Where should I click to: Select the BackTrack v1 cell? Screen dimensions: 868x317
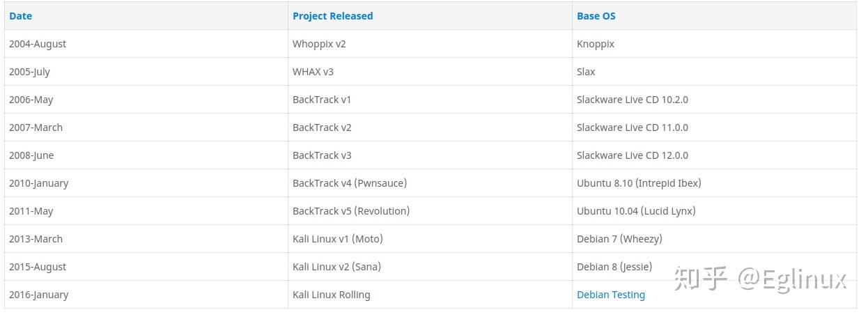pyautogui.click(x=322, y=100)
